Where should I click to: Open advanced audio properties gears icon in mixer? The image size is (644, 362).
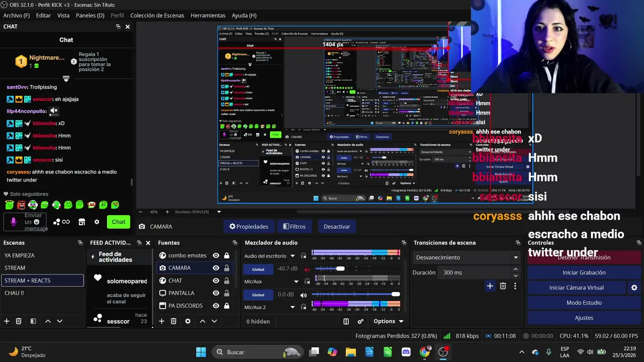361,321
